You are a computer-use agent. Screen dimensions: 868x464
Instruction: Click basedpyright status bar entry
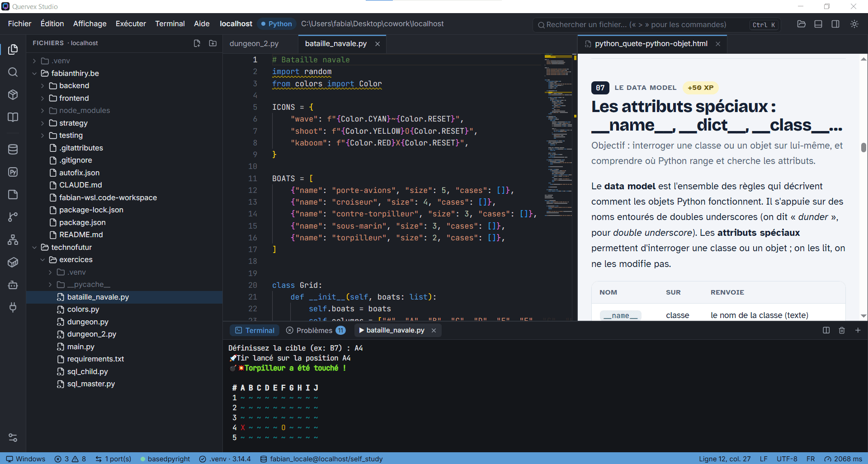coord(165,459)
